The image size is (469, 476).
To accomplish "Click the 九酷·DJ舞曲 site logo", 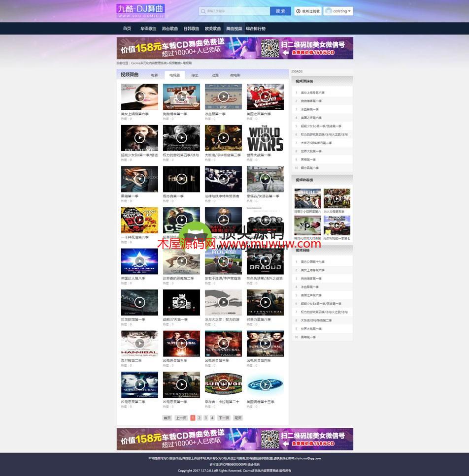I will (x=140, y=11).
